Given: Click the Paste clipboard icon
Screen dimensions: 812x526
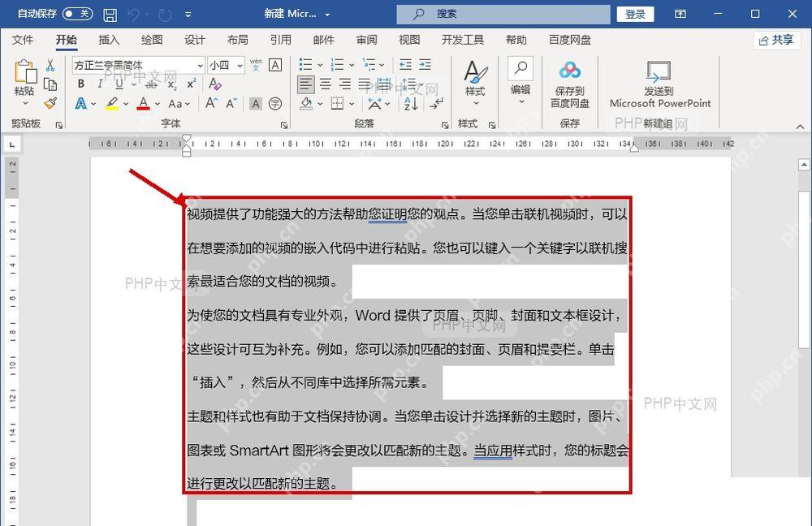Looking at the screenshot, I should click(25, 72).
